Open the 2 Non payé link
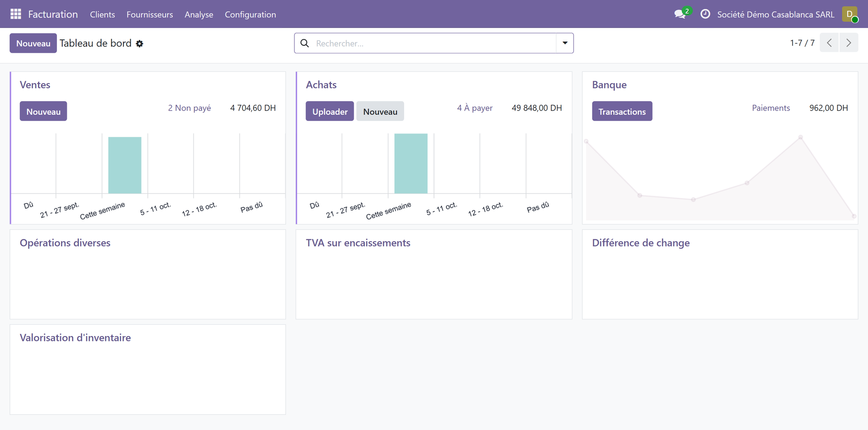Screen dimensions: 868x430 tap(189, 108)
